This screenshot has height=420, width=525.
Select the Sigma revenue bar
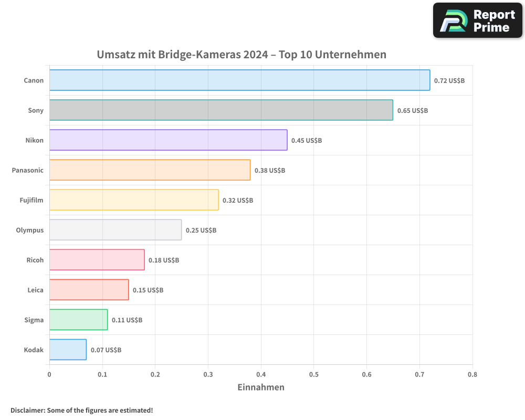[78, 320]
